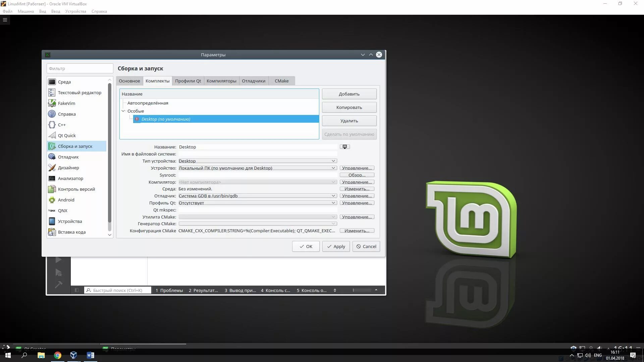Open the Генератор CMake dropdown
Screen dimensions: 644x362
click(258, 224)
